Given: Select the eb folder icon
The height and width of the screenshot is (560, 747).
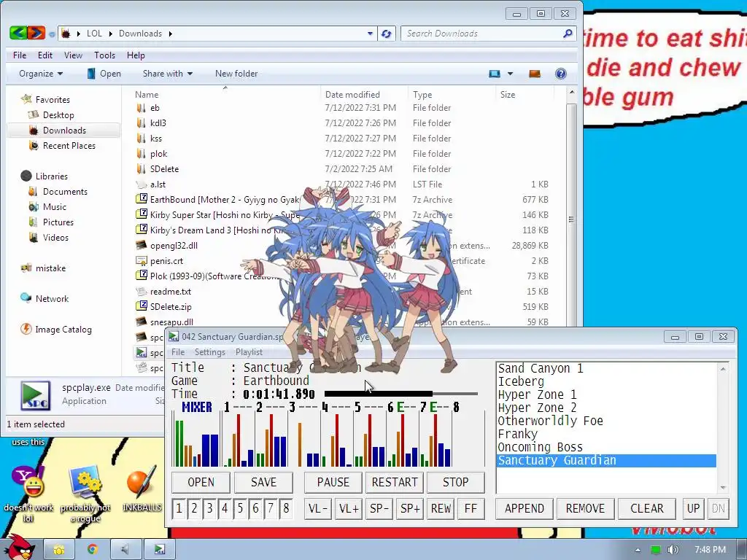Looking at the screenshot, I should 141,108.
